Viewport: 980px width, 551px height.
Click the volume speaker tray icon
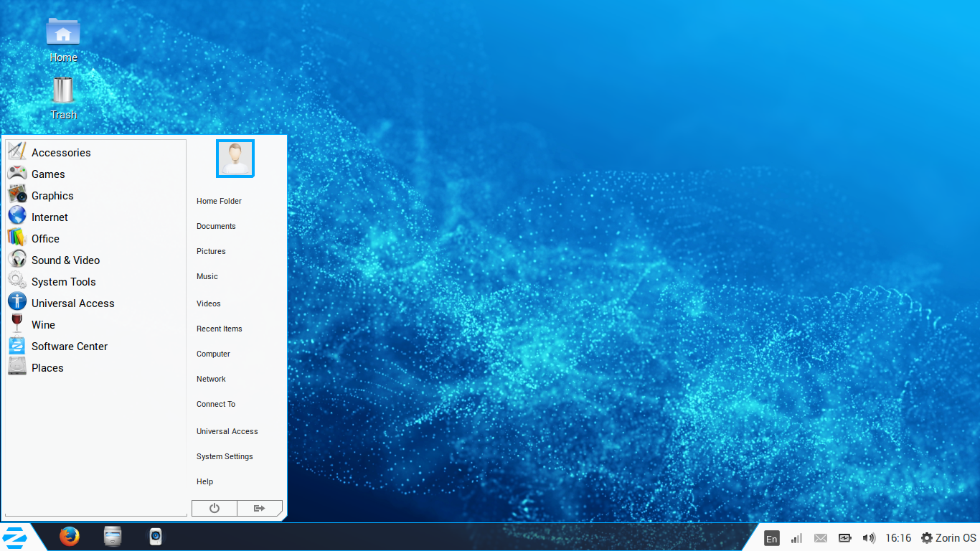[869, 538]
